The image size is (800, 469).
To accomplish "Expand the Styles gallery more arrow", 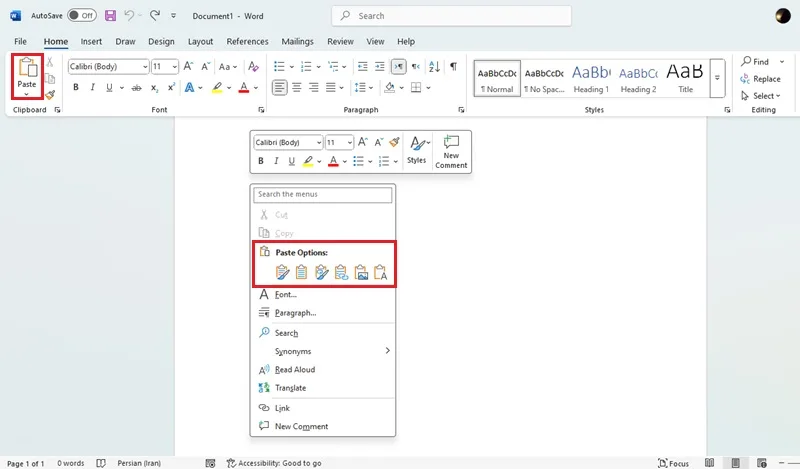I will tap(717, 78).
